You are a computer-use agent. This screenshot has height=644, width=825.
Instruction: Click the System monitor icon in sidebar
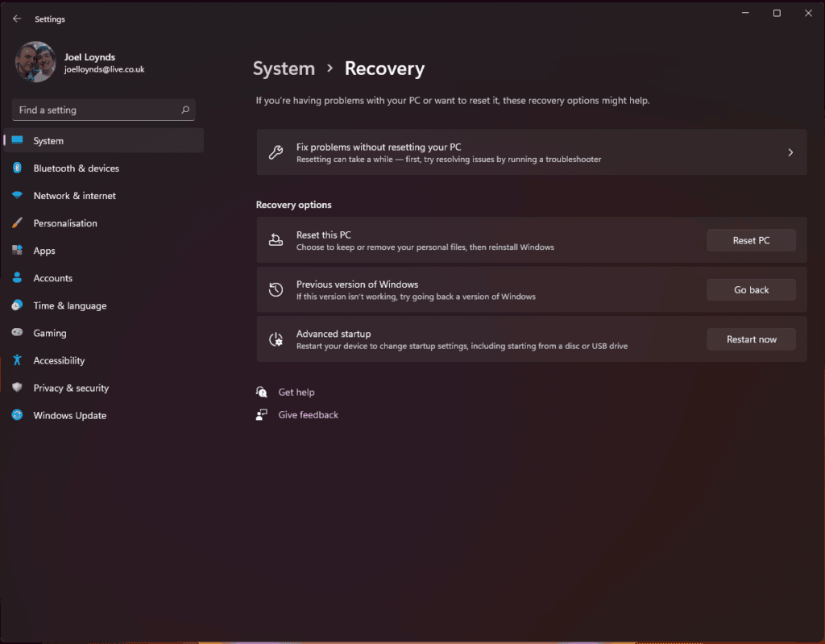pos(18,140)
